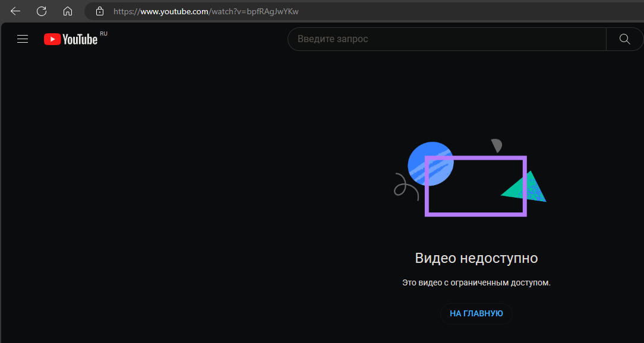The width and height of the screenshot is (644, 343).
Task: Click the 'НА ГЛАВНУЮ' button
Action: [x=476, y=314]
